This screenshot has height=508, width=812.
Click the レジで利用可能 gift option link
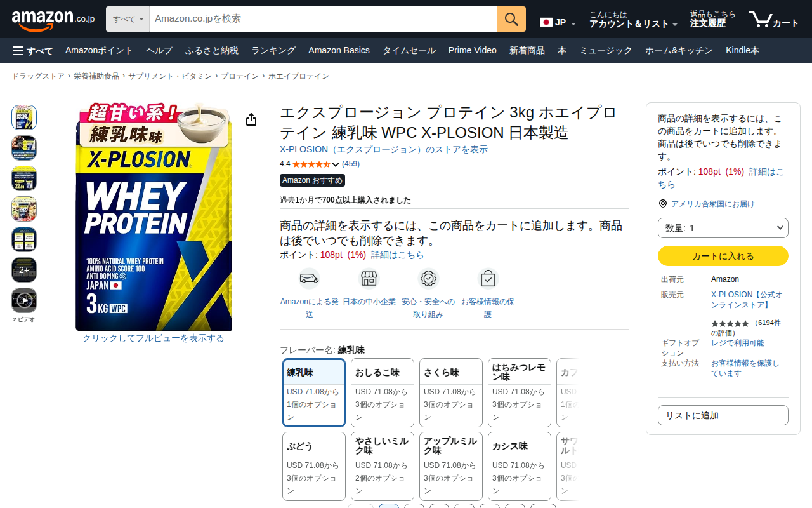click(738, 343)
